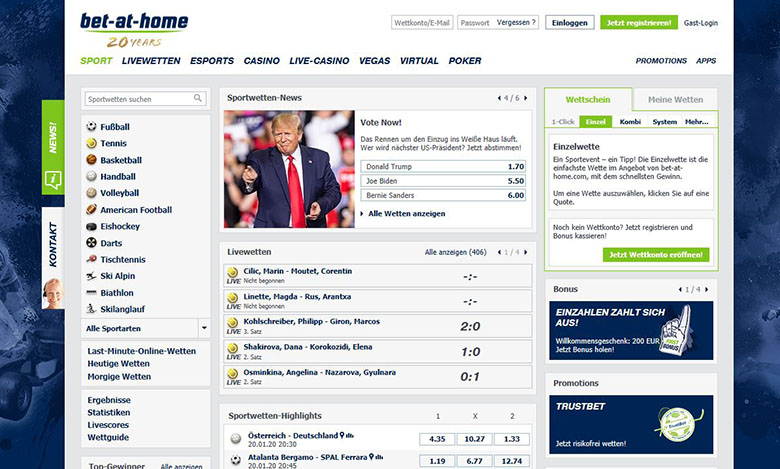
Task: Click soccer icon beside Atalanta Bergamo match
Action: pyautogui.click(x=236, y=460)
